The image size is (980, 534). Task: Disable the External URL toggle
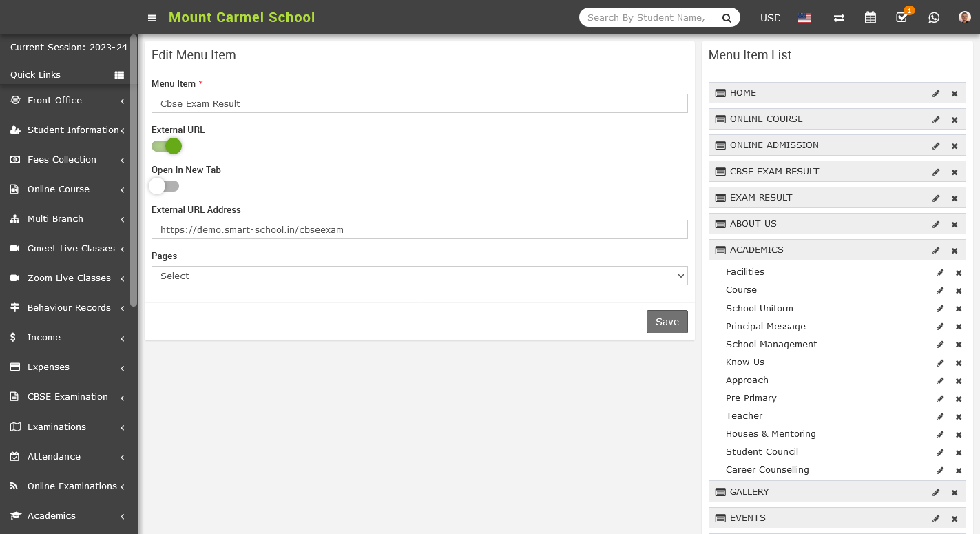click(x=167, y=146)
